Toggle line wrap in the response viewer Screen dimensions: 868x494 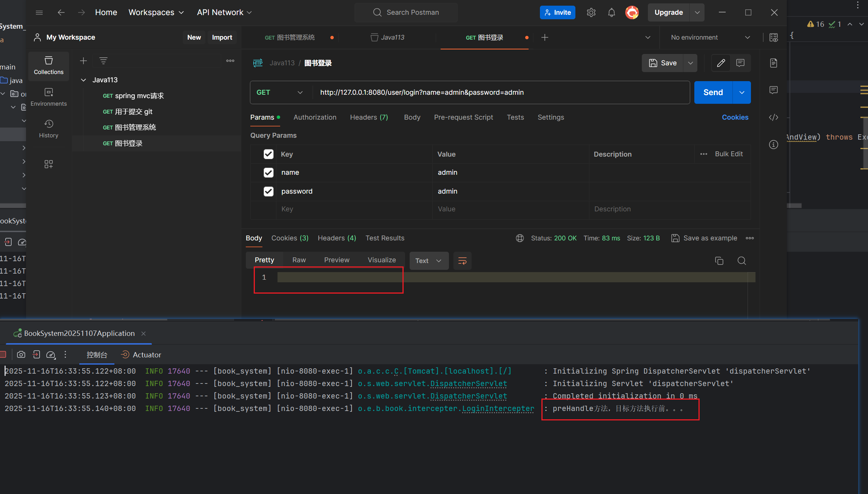point(462,261)
